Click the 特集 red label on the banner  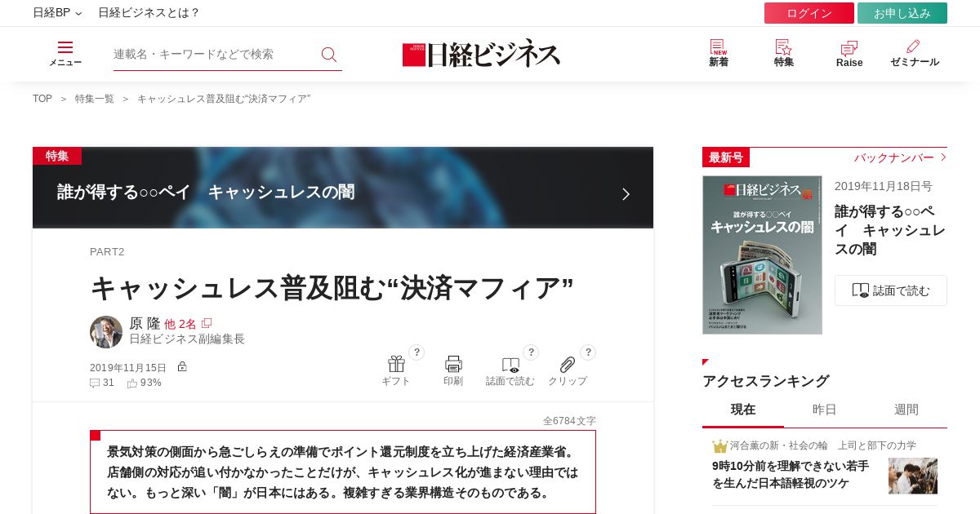coord(57,156)
